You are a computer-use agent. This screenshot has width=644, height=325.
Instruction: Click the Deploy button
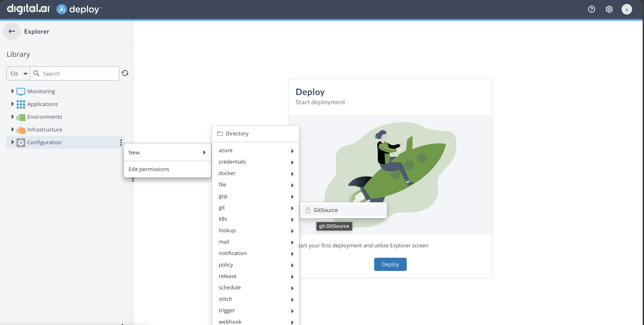coord(390,264)
